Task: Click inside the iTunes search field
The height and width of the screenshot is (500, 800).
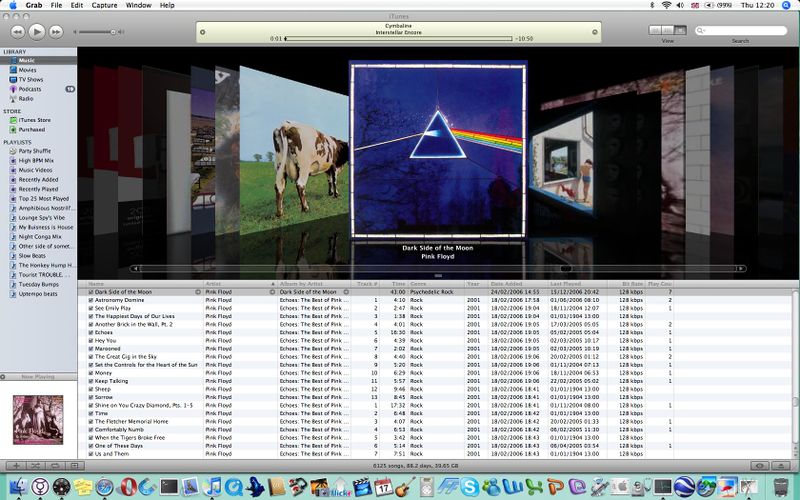Action: point(741,31)
